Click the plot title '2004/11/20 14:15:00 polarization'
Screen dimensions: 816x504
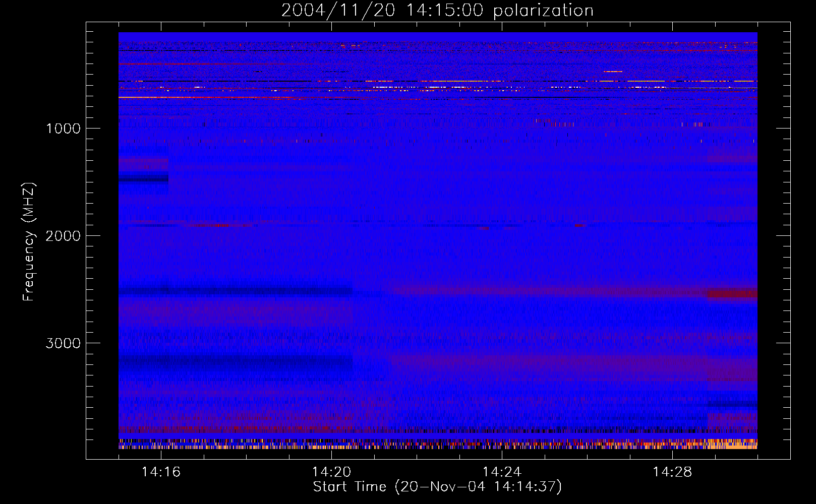point(437,11)
